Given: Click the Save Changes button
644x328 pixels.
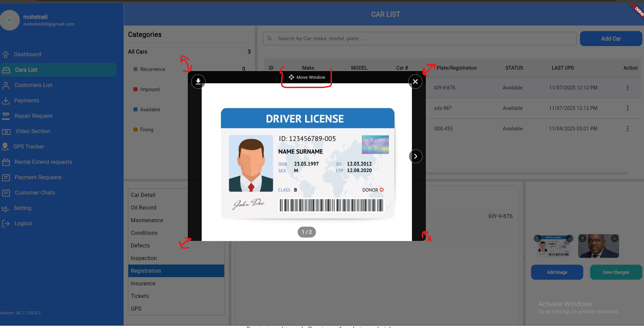Looking at the screenshot, I should tap(616, 272).
